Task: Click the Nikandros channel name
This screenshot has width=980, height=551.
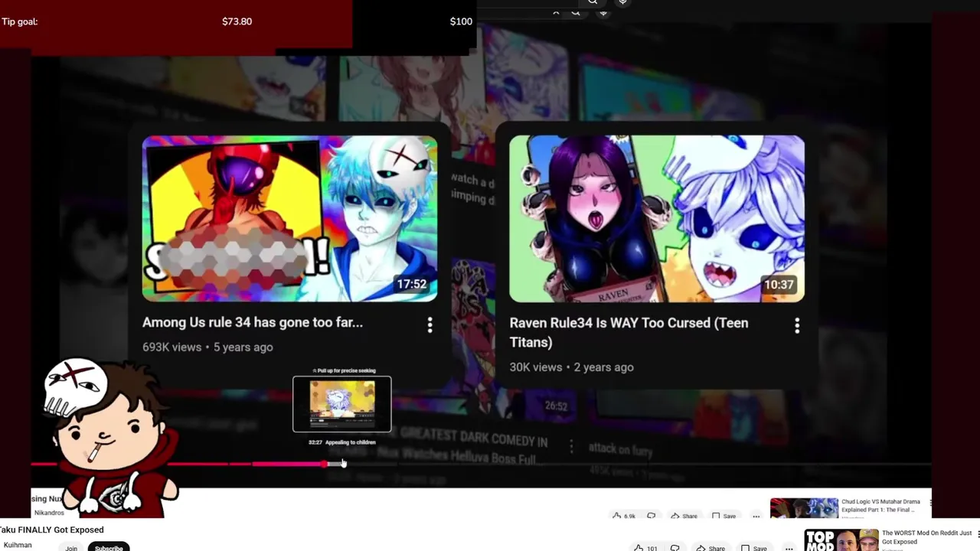Action: tap(49, 513)
